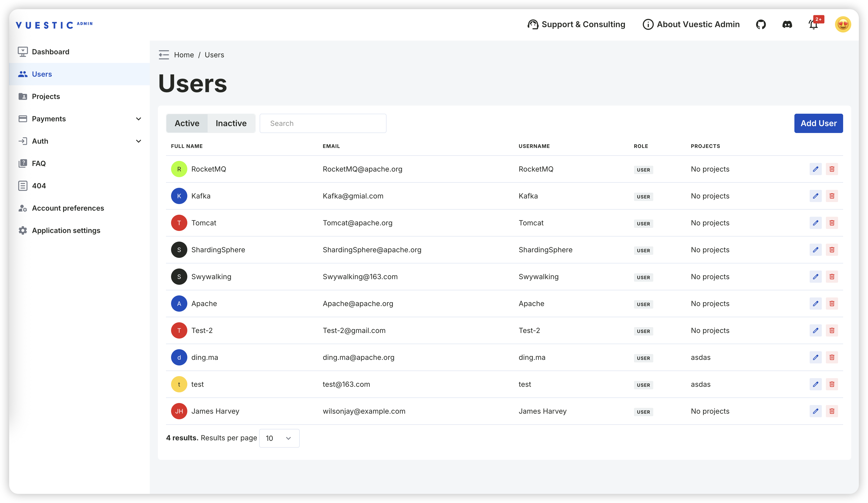The image size is (868, 503).
Task: Select the Active users toggle
Action: [x=187, y=123]
